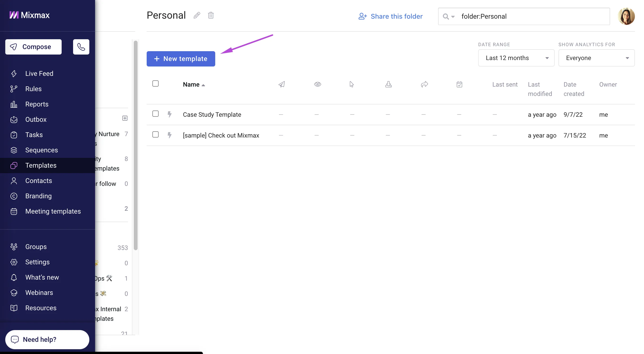
Task: Click lightning icon on sample Check out Mixmax
Action: 170,135
